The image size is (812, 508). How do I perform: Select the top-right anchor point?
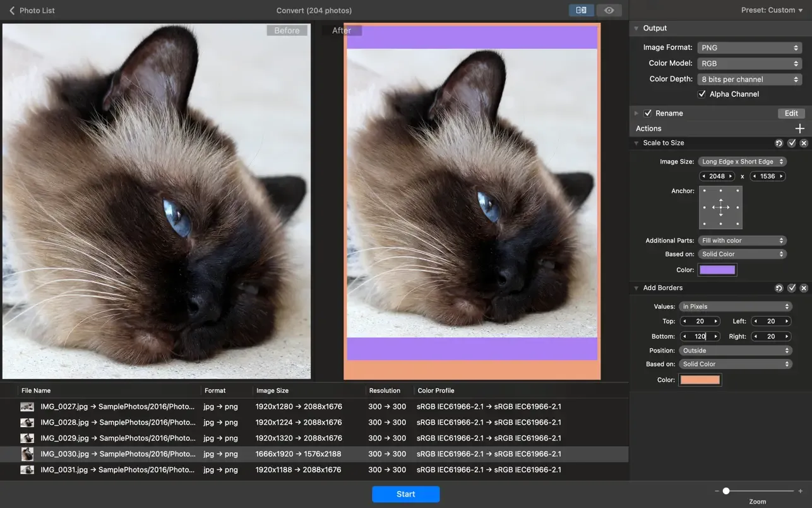[x=737, y=191]
